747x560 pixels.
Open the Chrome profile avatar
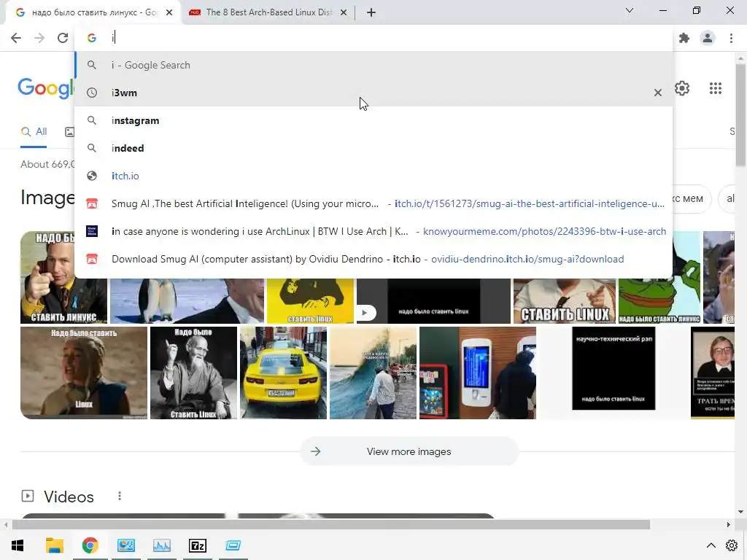708,38
